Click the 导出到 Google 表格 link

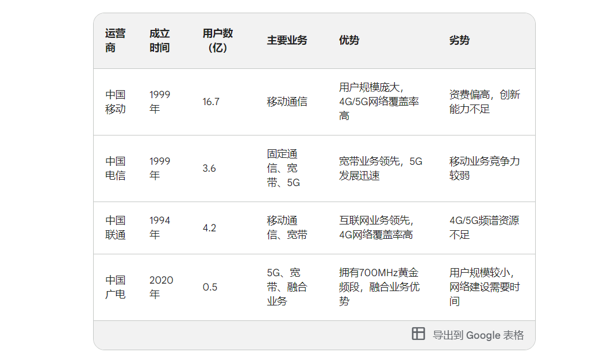pyautogui.click(x=478, y=335)
